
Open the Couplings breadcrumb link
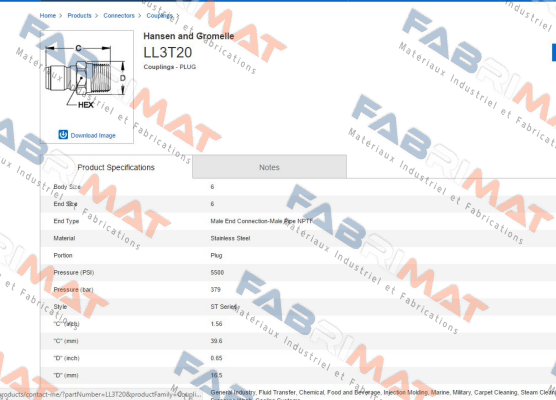(x=160, y=16)
